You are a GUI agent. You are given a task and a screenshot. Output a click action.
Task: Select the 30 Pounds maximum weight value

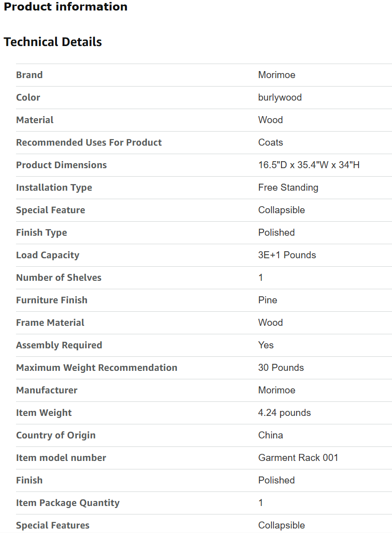click(281, 367)
